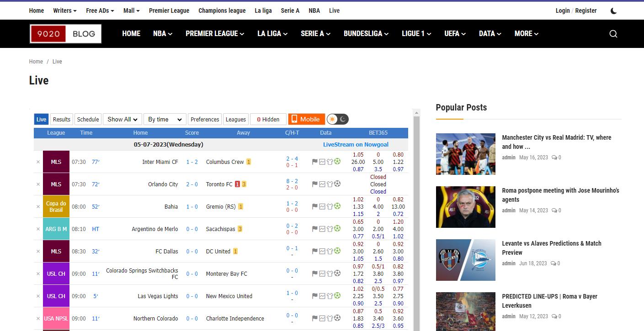644x331 pixels.
Task: Hide the Inter Miami CF match row
Action: [x=38, y=162]
